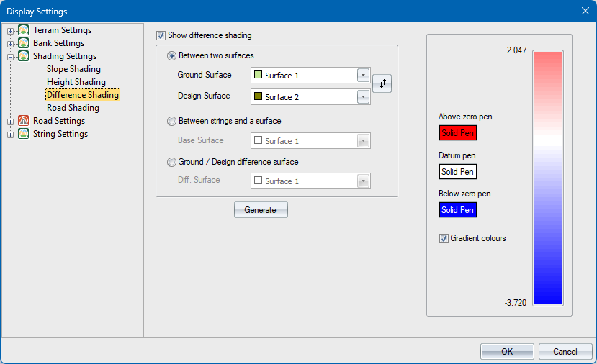Collapse the Shading Settings tree node
Screen dimensions: 597x364
(11, 56)
